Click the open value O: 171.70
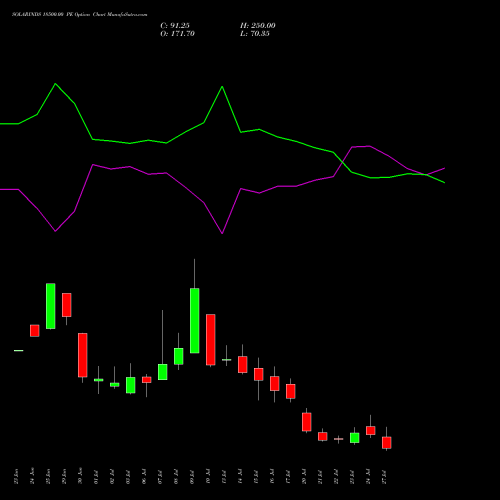 pyautogui.click(x=177, y=34)
